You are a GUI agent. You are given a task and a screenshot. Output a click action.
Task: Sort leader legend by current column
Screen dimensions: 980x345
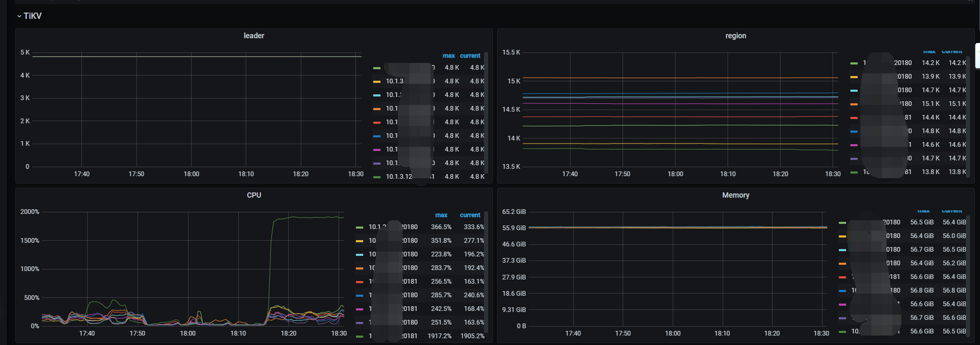(x=470, y=56)
